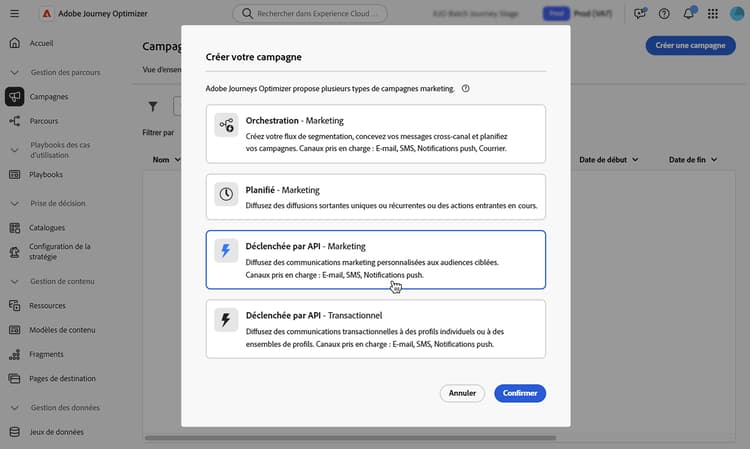Open the help question mark icon in top bar

tap(664, 14)
